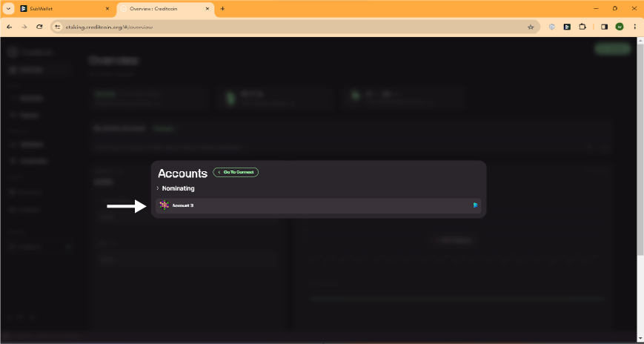Click the Accounts heading text

[182, 173]
